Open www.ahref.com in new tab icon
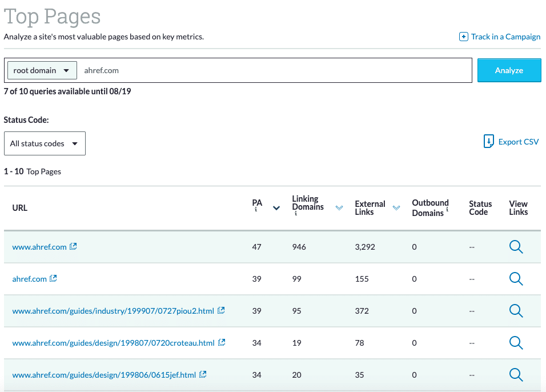The height and width of the screenshot is (392, 546). tap(73, 246)
